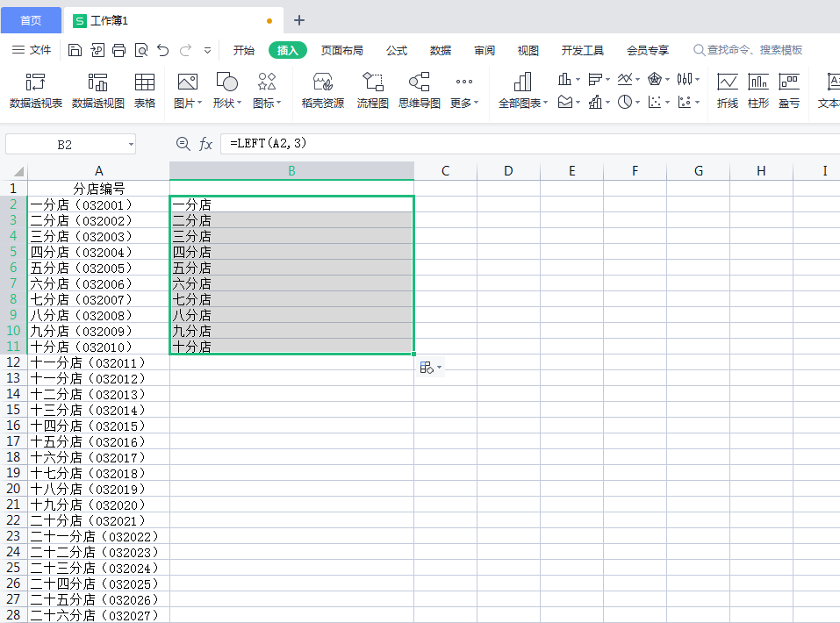
Task: Click the fx insert function icon
Action: click(x=205, y=144)
